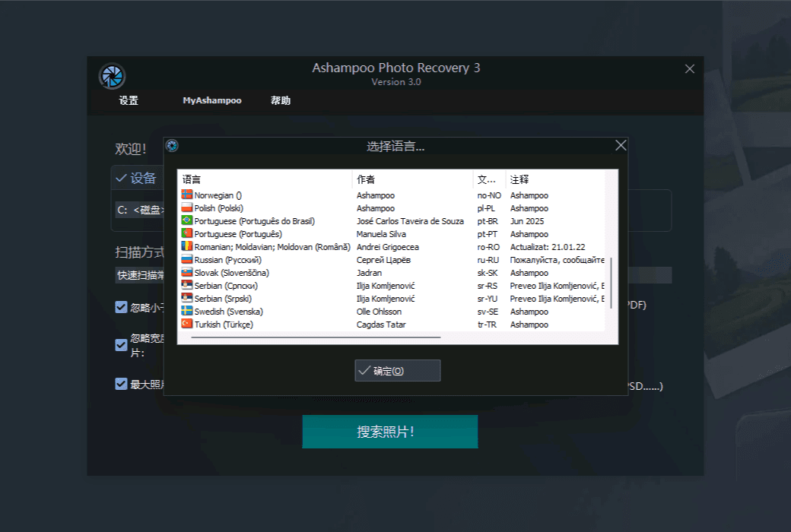Select Serbian (Српски) language
The height and width of the screenshot is (532, 791).
click(226, 286)
